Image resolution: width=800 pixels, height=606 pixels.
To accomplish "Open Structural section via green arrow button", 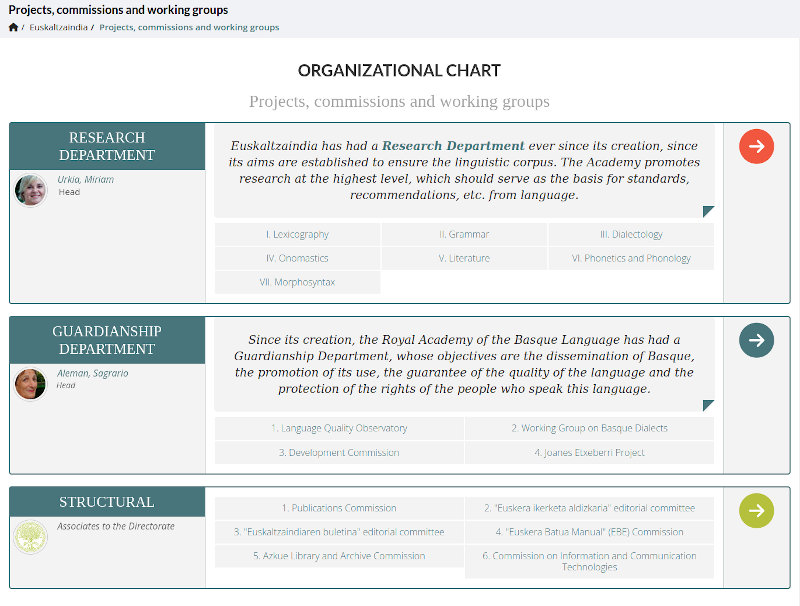I will pyautogui.click(x=756, y=511).
